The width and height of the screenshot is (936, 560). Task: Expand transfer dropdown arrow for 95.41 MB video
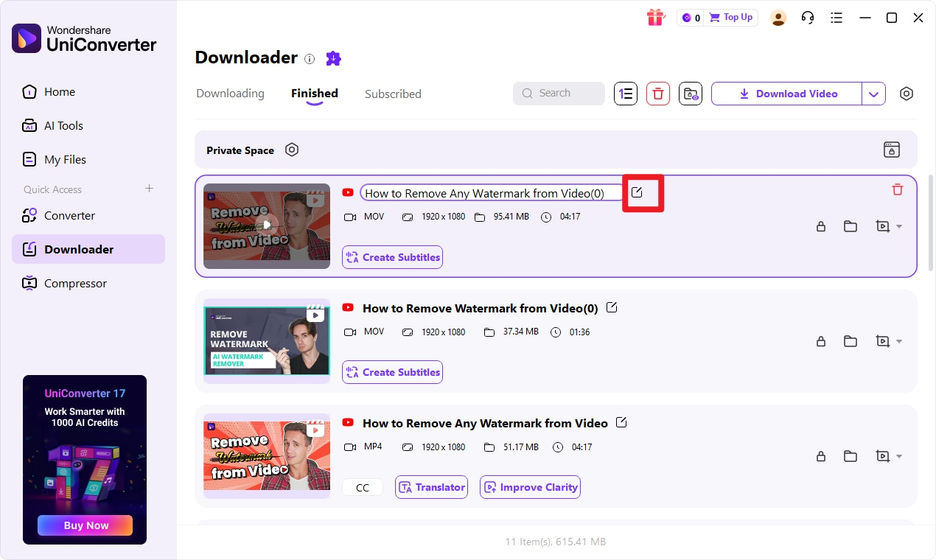pos(898,227)
